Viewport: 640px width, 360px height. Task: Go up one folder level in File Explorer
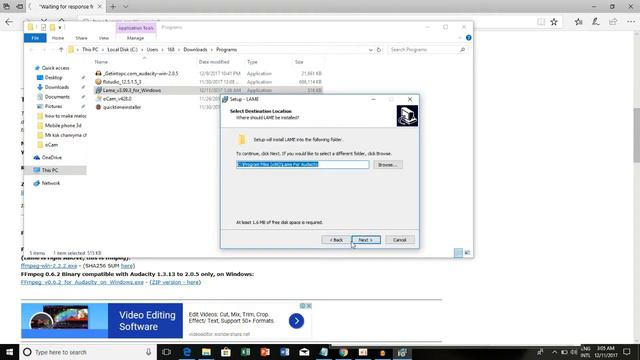[61, 50]
